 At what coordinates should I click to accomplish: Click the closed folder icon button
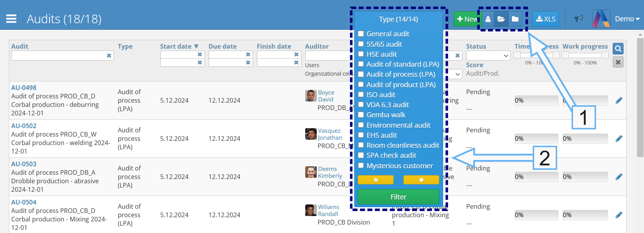click(515, 19)
